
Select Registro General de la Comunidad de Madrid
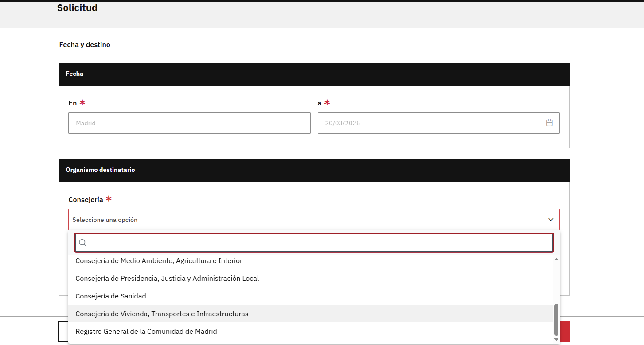click(x=146, y=331)
